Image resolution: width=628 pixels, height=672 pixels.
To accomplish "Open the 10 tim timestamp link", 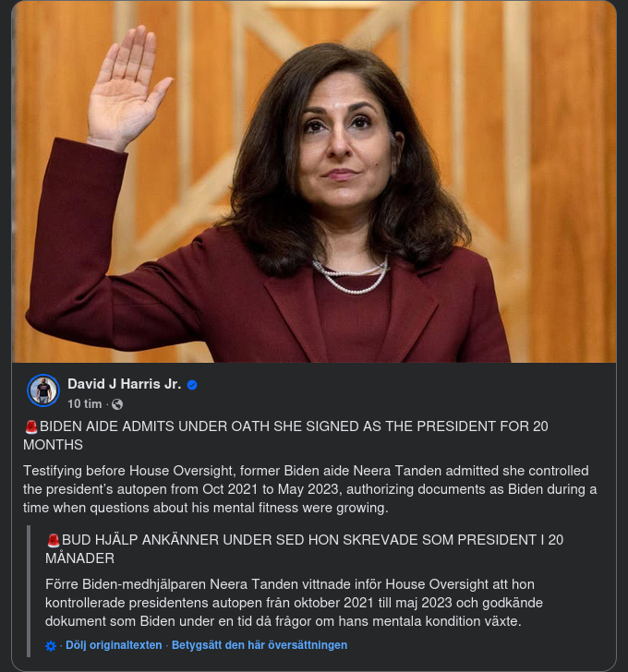I will coord(84,404).
